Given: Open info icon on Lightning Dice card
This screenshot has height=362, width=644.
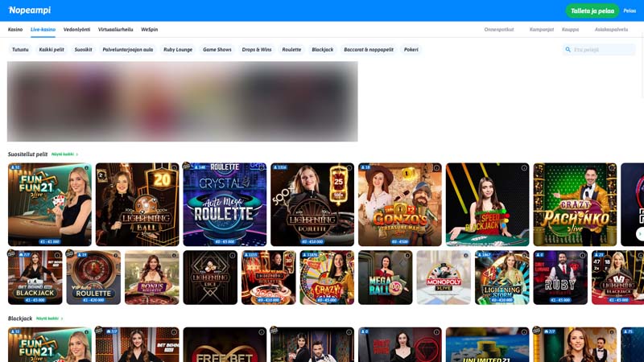Looking at the screenshot, I should (233, 255).
